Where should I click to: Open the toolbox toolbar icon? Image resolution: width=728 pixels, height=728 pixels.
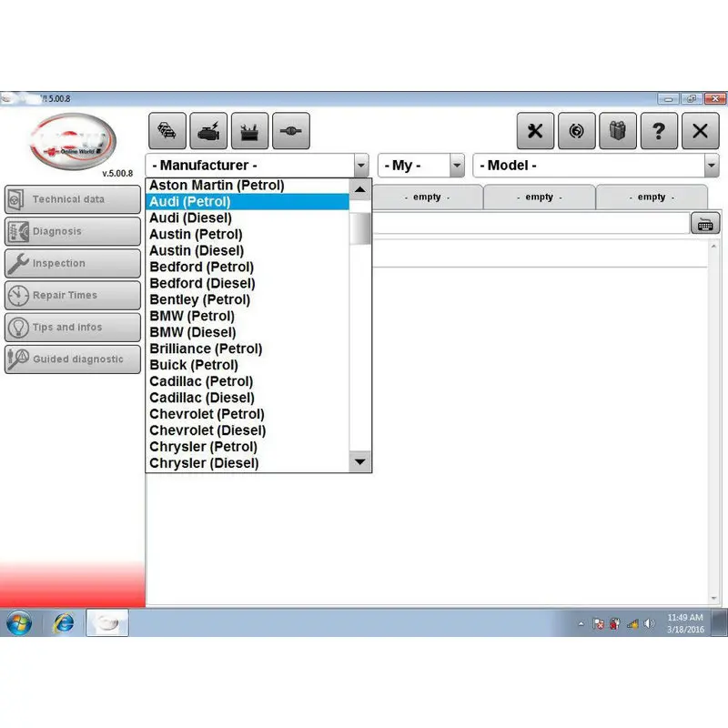(x=249, y=131)
